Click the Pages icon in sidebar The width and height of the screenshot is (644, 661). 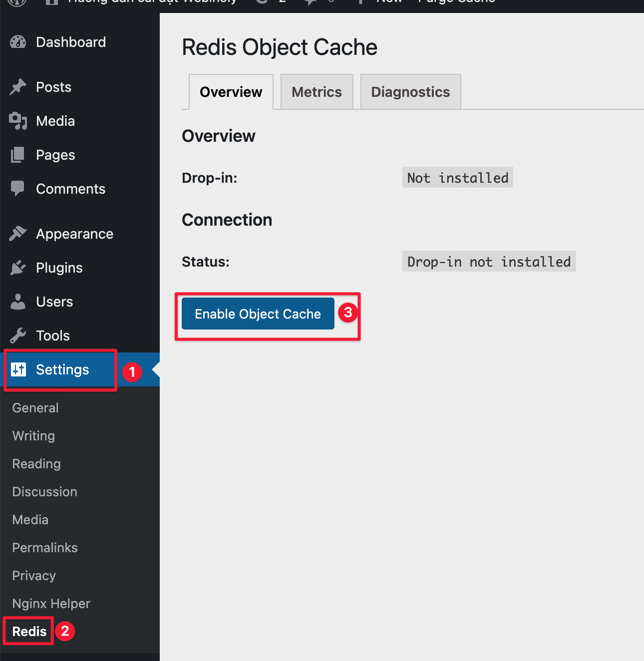(18, 155)
